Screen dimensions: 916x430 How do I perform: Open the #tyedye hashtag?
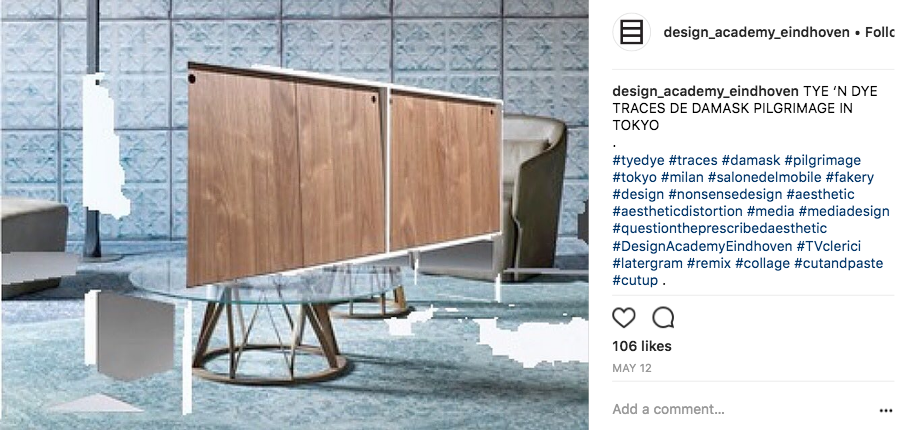pyautogui.click(x=638, y=160)
